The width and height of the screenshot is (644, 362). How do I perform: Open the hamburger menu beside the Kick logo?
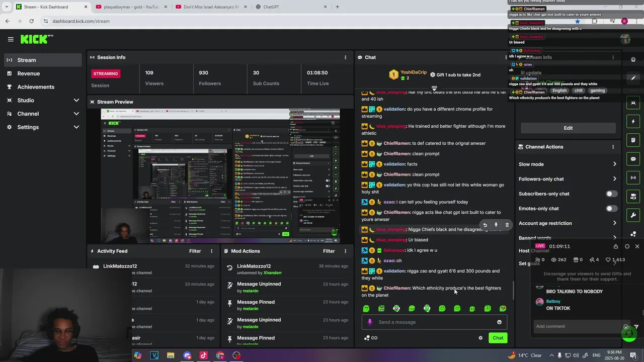(x=11, y=39)
